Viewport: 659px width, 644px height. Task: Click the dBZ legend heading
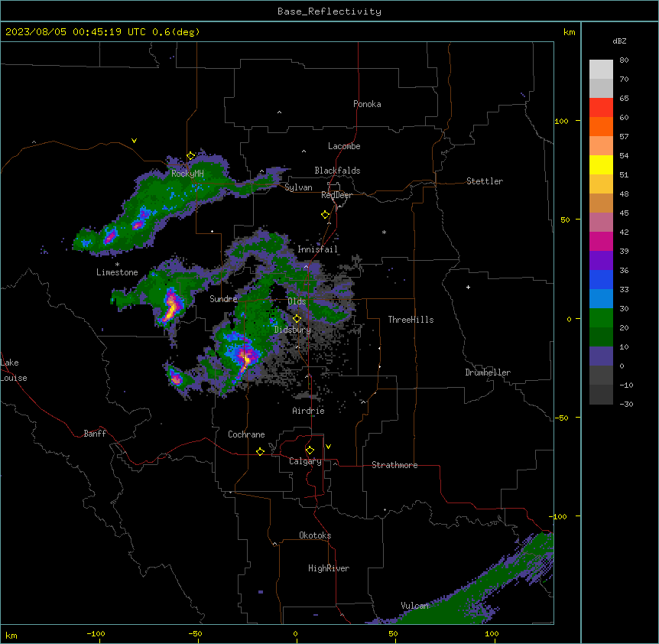(619, 41)
